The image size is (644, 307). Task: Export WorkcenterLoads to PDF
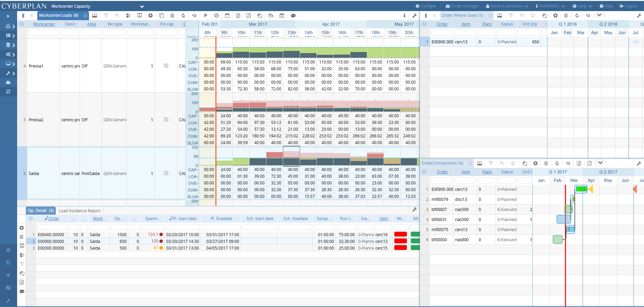[x=249, y=15]
